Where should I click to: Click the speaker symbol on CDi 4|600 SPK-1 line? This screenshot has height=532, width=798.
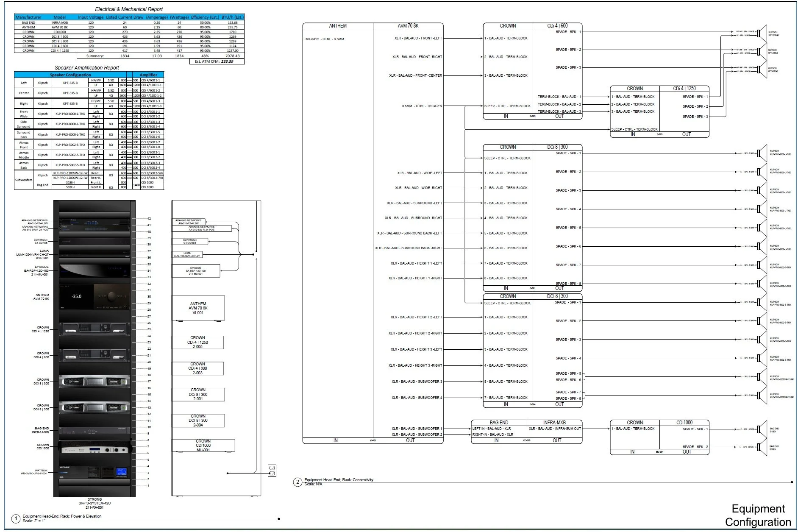(x=762, y=33)
